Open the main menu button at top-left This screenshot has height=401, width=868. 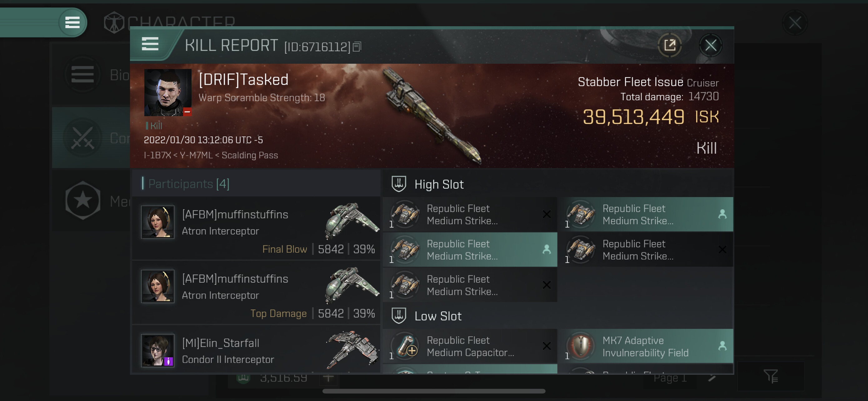72,22
